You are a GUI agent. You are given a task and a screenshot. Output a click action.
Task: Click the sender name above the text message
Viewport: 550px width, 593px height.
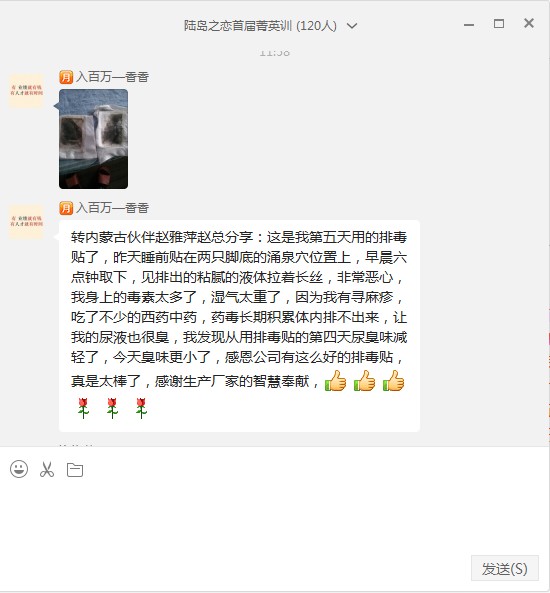point(112,208)
